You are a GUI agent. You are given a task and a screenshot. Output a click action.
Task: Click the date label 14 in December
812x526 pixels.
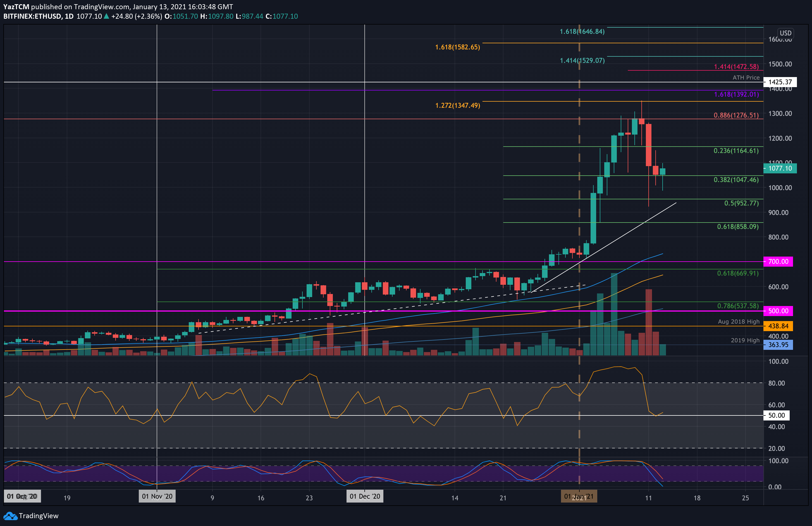tap(455, 498)
